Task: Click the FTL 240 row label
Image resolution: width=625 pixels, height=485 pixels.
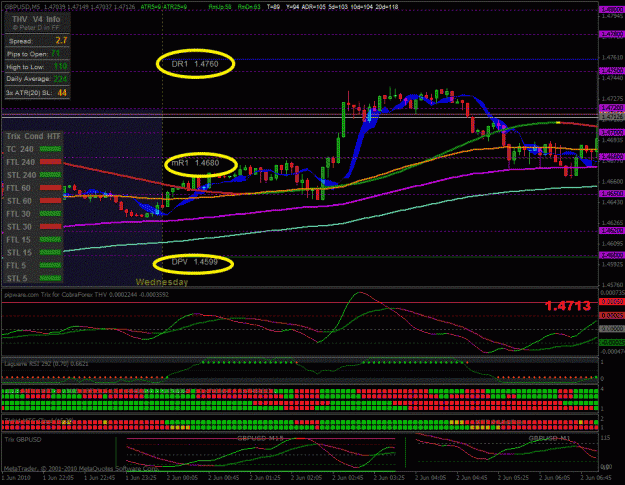Action: click(x=21, y=162)
